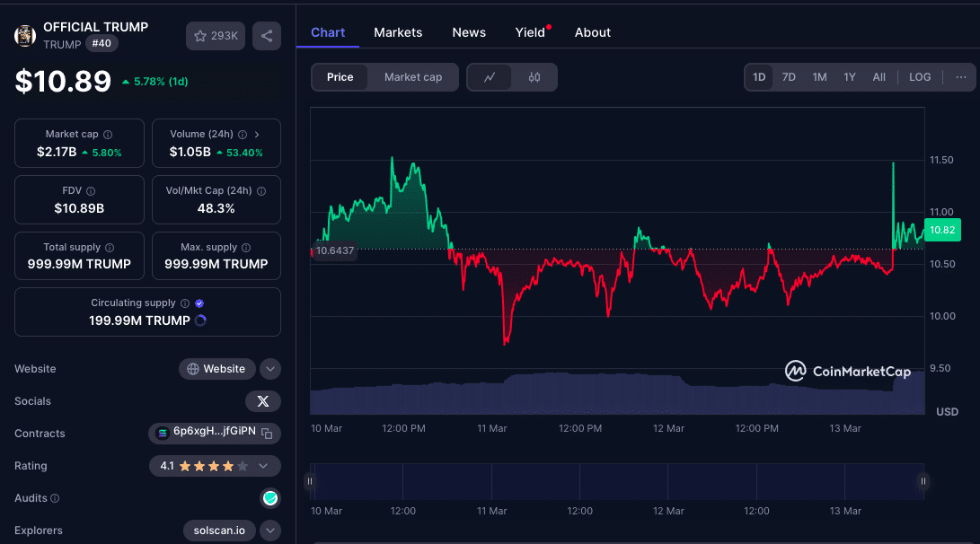Click the globe icon on Website button
The image size is (980, 544).
click(x=193, y=369)
